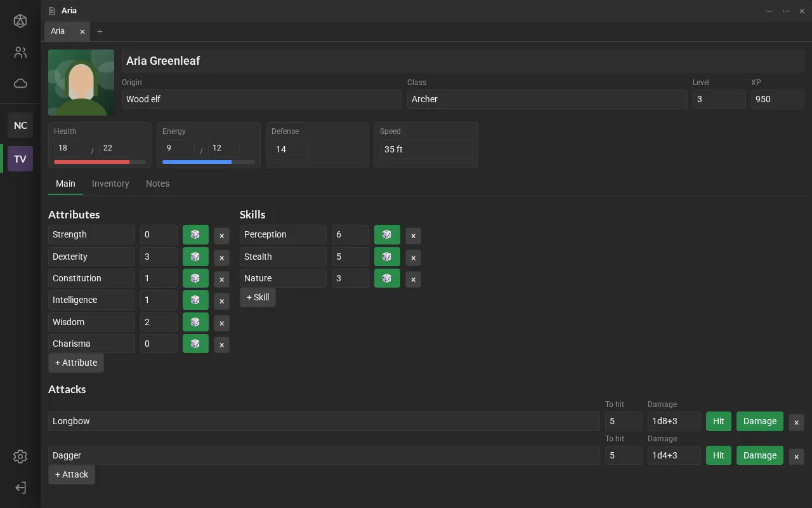The height and width of the screenshot is (508, 812).
Task: Open the cloud icon in sidebar
Action: [20, 83]
